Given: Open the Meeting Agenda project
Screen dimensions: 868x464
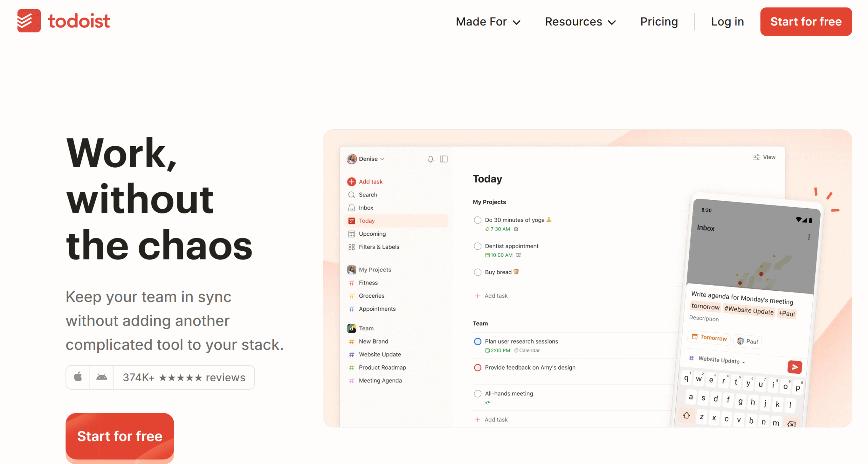Looking at the screenshot, I should coord(396,381).
